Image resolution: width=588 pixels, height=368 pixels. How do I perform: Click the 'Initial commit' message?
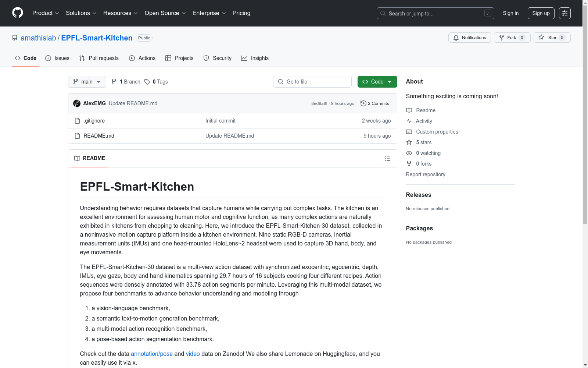pyautogui.click(x=220, y=121)
